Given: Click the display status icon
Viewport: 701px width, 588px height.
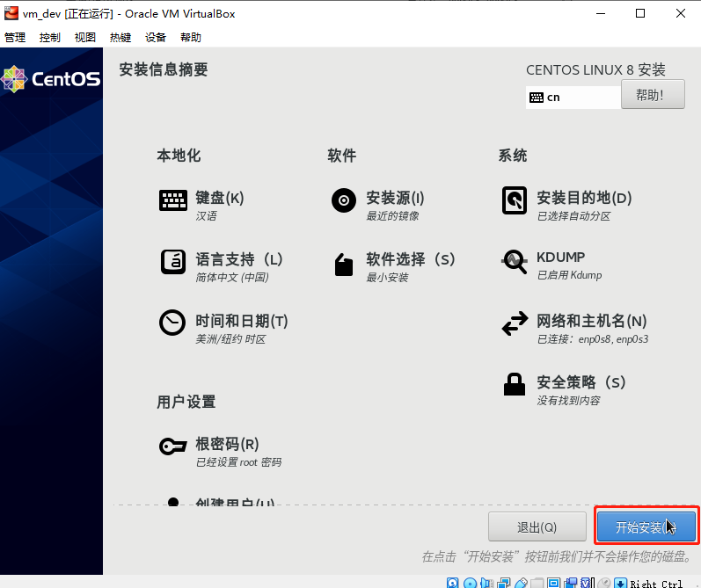Looking at the screenshot, I should tap(554, 583).
